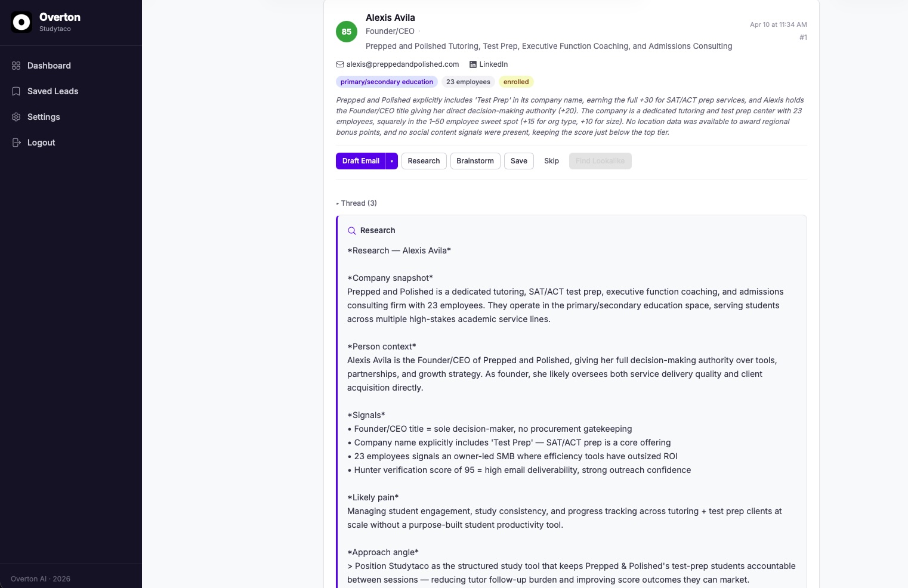Click the email envelope icon
Image resolution: width=908 pixels, height=588 pixels.
[340, 64]
